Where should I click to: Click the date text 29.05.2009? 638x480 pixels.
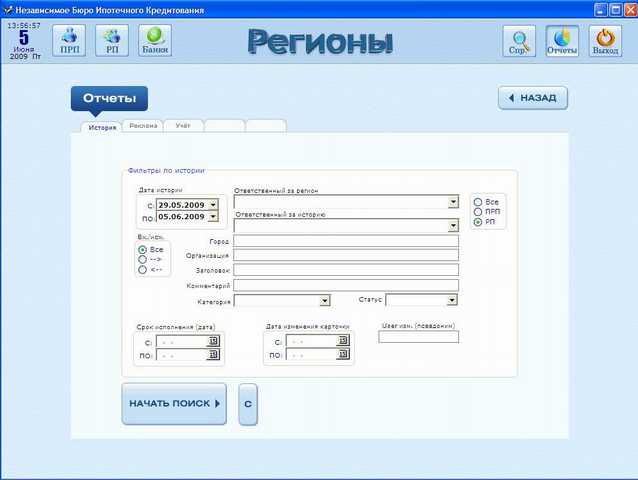click(x=181, y=205)
